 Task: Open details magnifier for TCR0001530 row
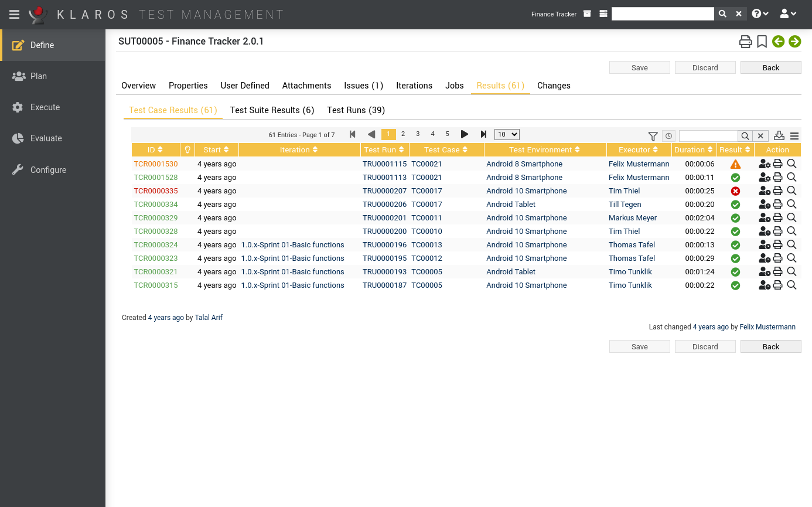pos(791,164)
